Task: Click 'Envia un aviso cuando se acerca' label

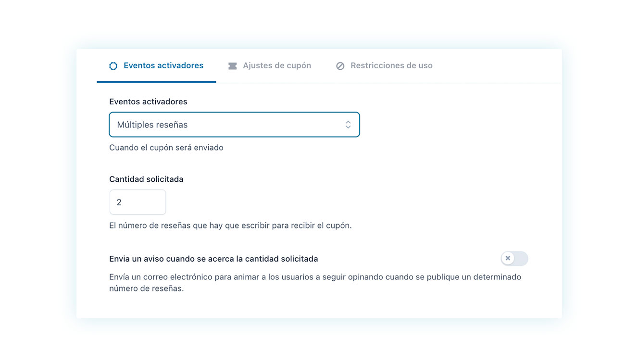Action: point(213,259)
